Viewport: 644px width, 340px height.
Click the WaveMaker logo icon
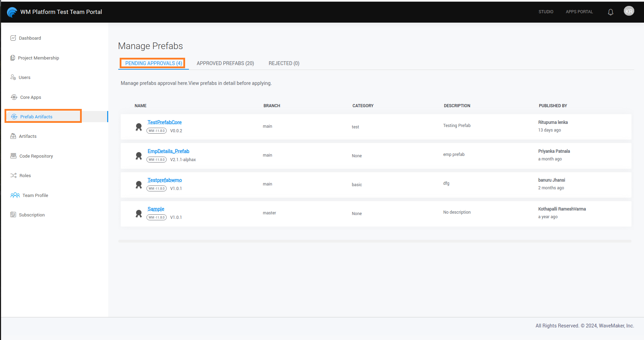click(12, 12)
